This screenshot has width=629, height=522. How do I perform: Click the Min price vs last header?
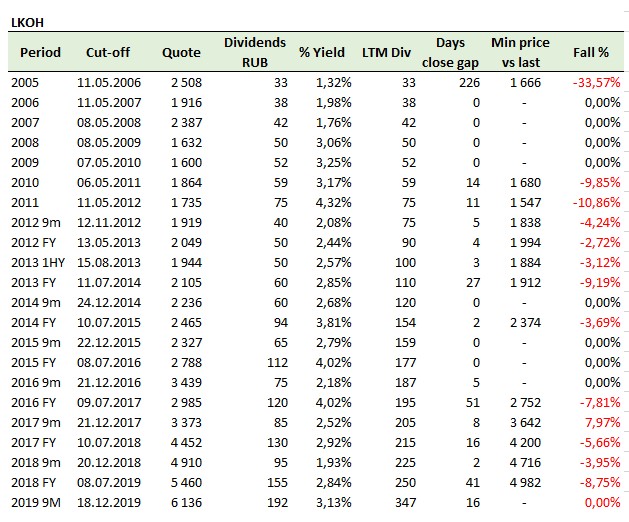tap(520, 53)
